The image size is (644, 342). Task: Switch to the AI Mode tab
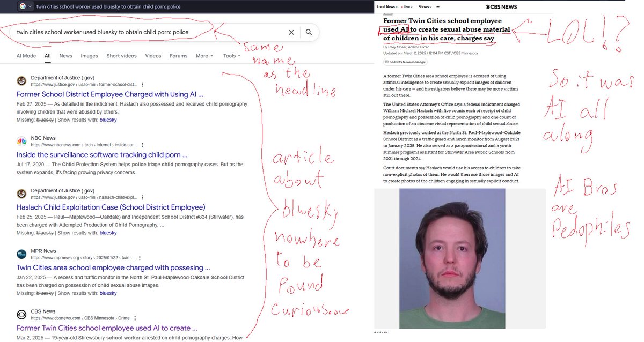pos(26,56)
